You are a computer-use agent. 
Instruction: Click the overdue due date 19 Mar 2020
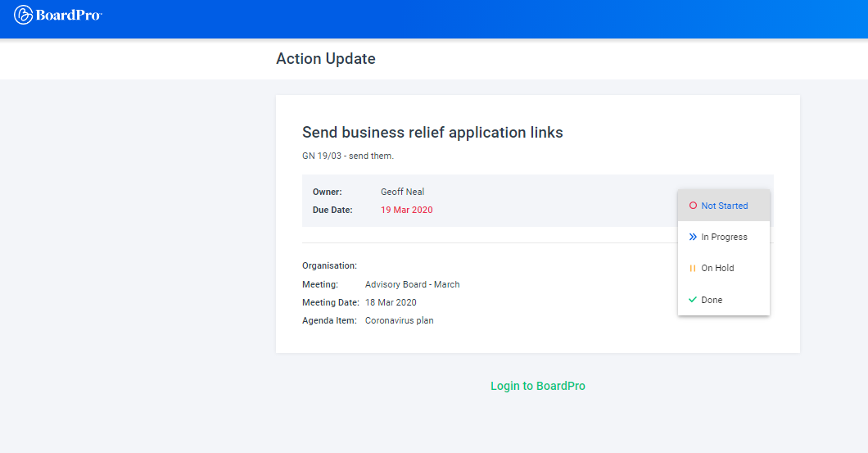[x=406, y=210]
